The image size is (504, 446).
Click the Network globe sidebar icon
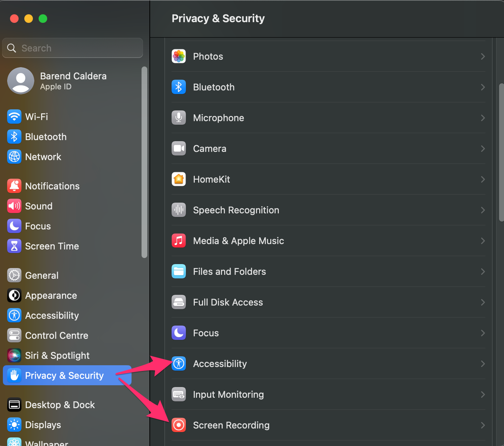[14, 157]
